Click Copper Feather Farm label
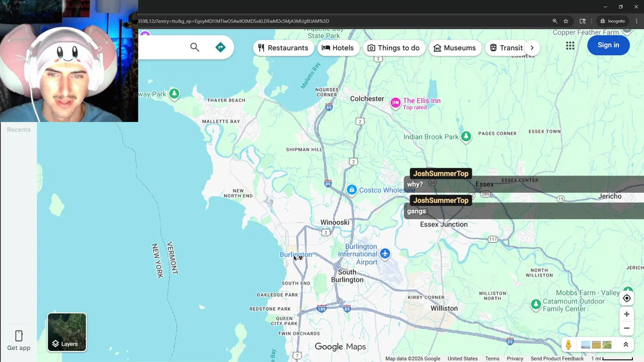This screenshot has width=644, height=362. pyautogui.click(x=586, y=32)
